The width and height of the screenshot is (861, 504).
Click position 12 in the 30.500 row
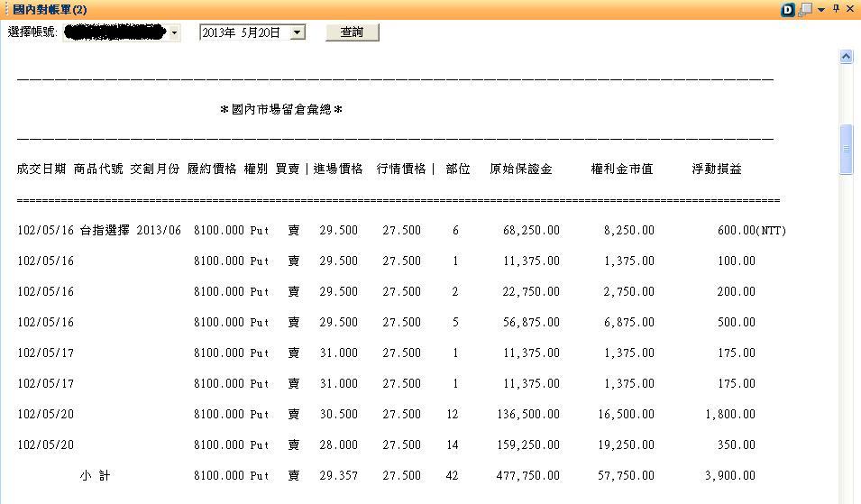pos(453,415)
